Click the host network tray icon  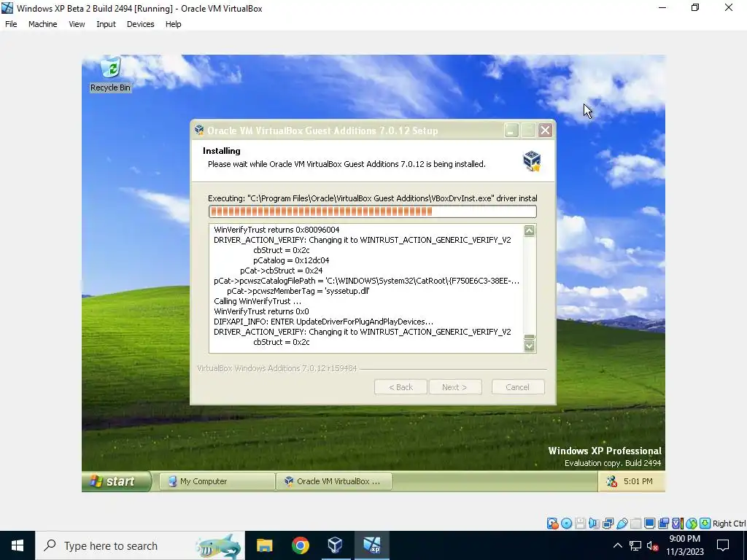pyautogui.click(x=635, y=545)
